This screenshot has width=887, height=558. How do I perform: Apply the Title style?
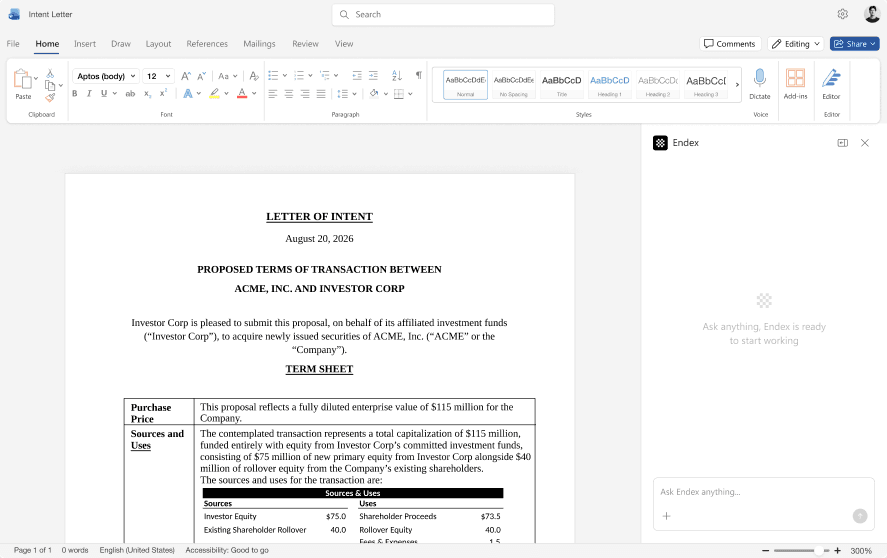click(x=562, y=85)
